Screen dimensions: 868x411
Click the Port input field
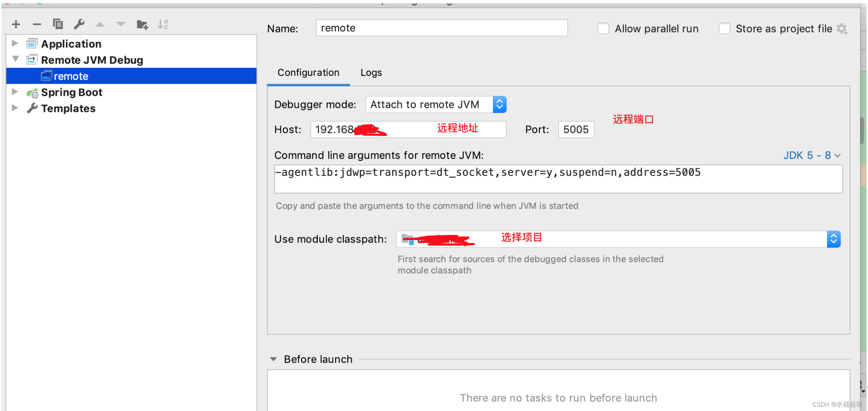pyautogui.click(x=576, y=129)
